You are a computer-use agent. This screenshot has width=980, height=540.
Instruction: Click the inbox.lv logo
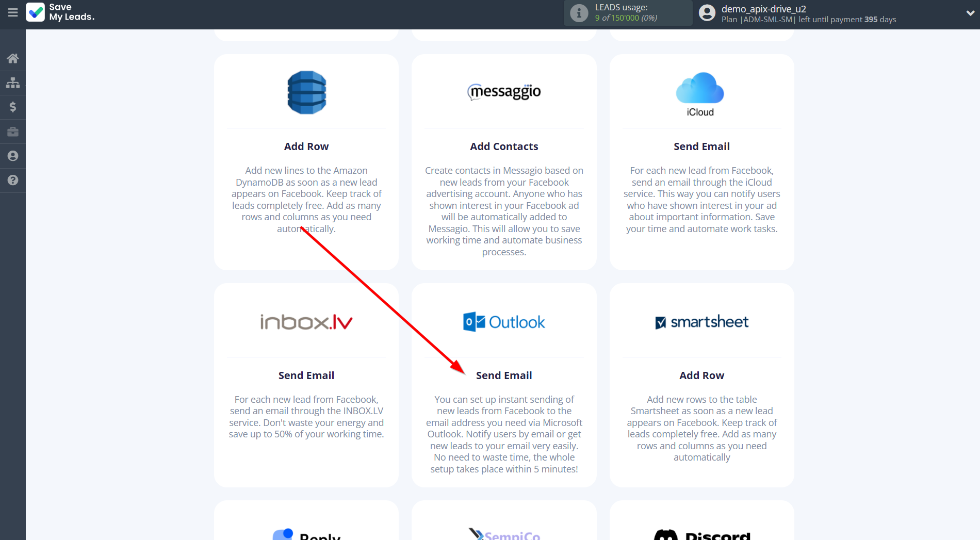[306, 321]
